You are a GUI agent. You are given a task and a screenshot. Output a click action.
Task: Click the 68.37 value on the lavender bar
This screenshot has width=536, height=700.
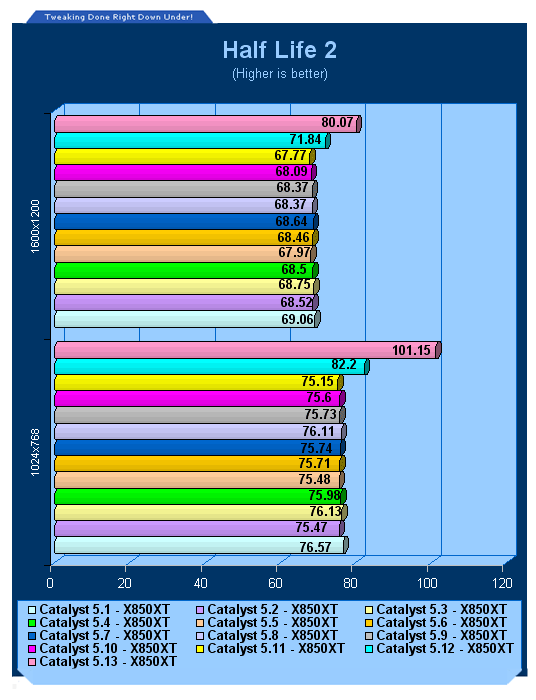(290, 204)
